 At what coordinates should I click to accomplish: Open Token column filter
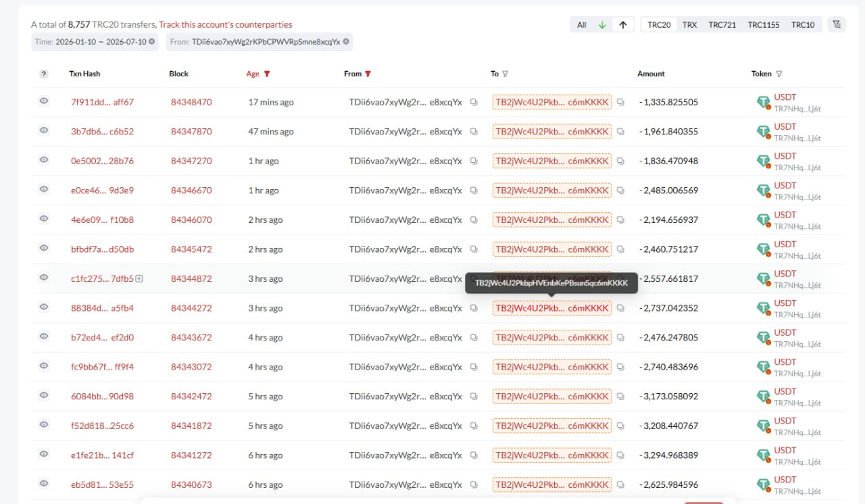pos(778,74)
